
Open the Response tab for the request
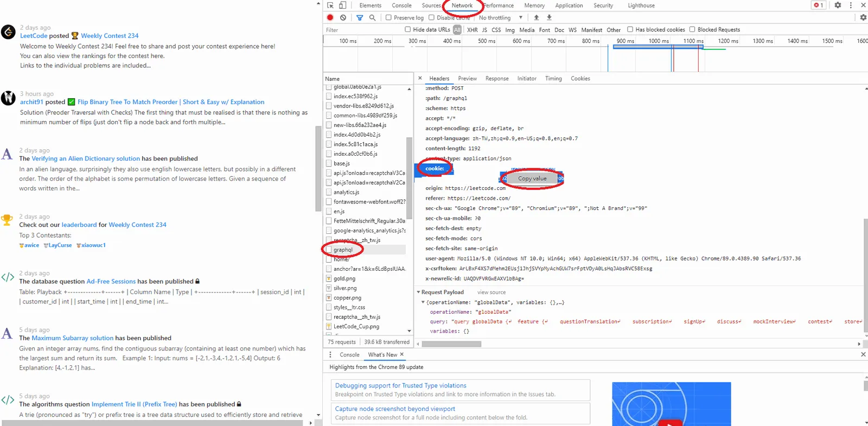[x=497, y=79]
